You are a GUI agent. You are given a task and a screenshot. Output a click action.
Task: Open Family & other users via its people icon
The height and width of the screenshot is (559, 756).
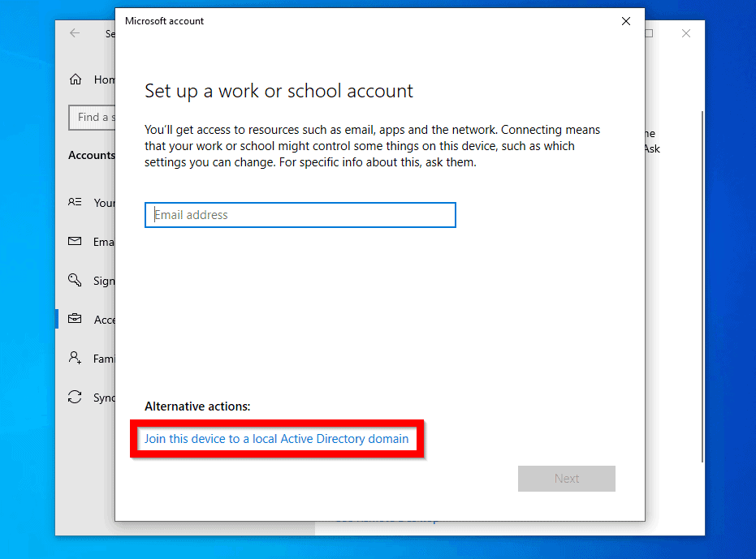76,358
